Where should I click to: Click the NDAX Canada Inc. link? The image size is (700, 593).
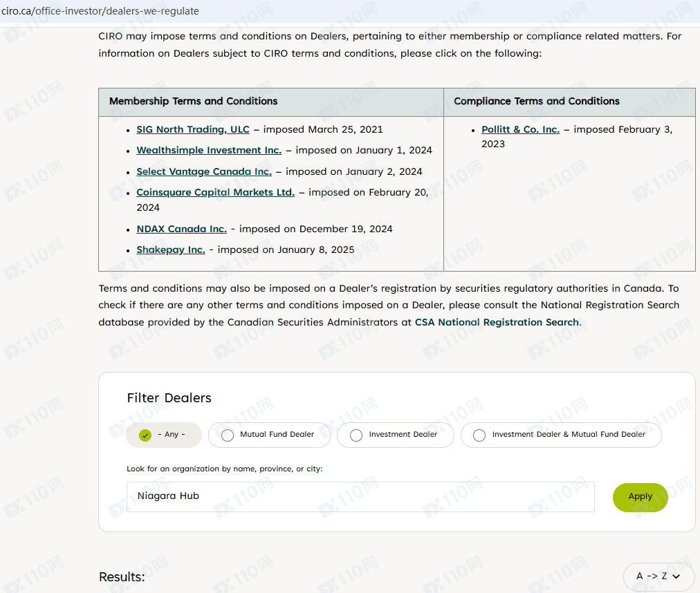point(181,229)
